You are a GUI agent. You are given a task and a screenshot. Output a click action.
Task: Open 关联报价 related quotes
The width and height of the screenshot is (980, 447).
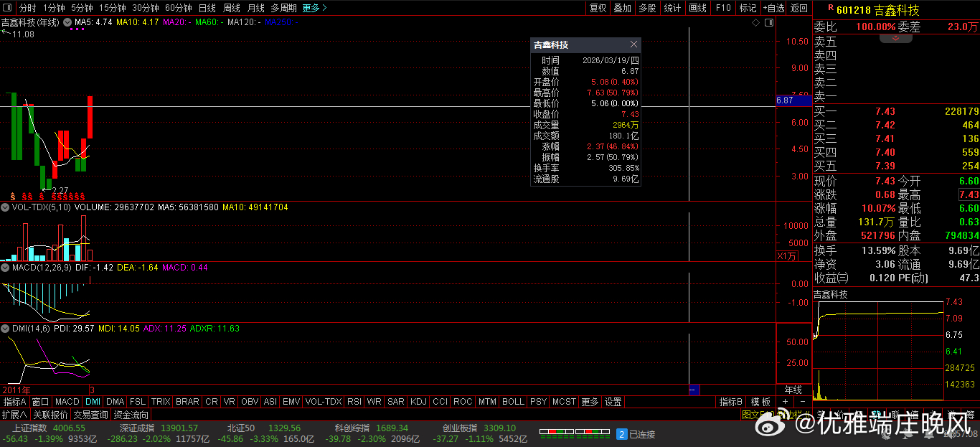coord(50,415)
